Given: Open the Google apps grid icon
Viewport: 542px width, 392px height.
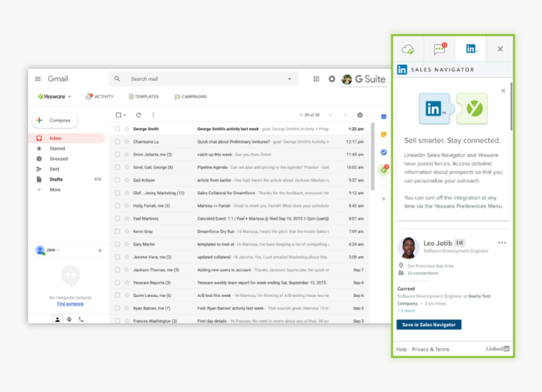Looking at the screenshot, I should coord(316,79).
